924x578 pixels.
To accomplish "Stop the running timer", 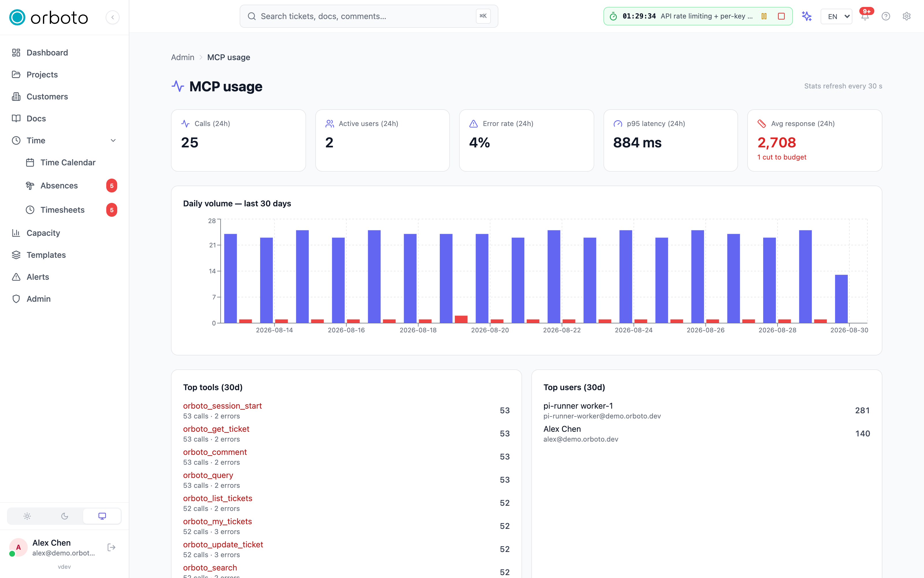I will tap(781, 16).
